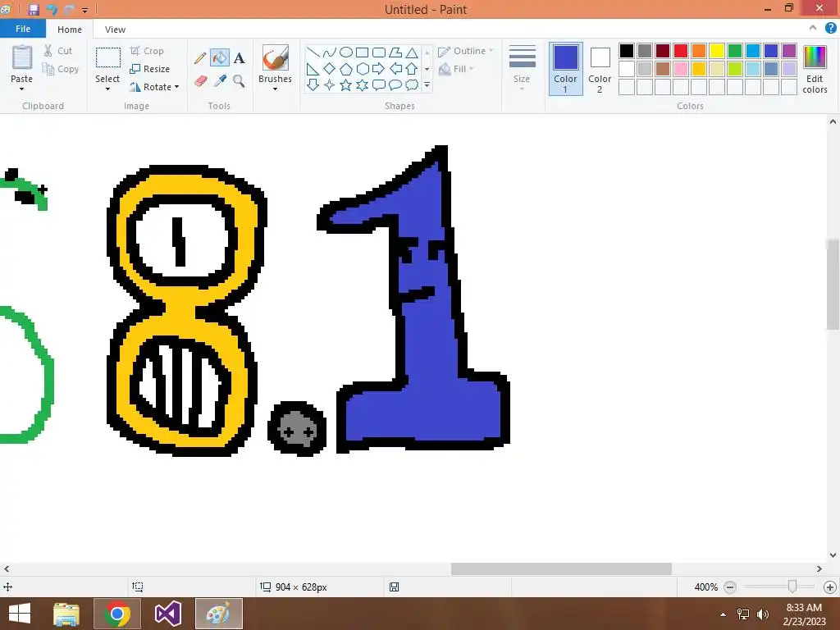Pick the green color swatch
Viewport: 840px width, 630px height.
[735, 51]
